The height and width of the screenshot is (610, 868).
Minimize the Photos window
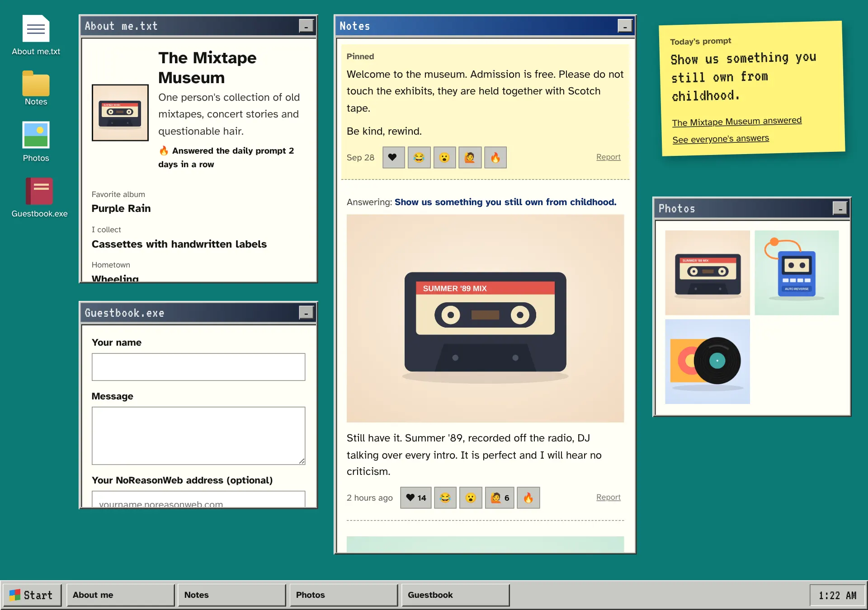pos(840,208)
